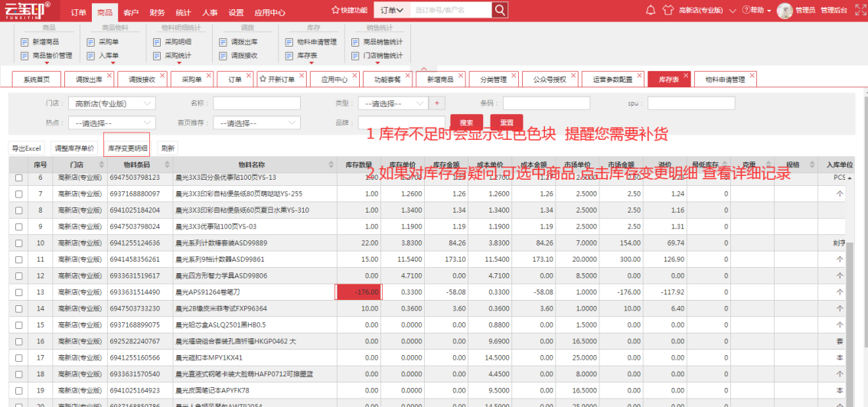The image size is (868, 407).
Task: Open 快捷功能 star shortcut
Action: 350,10
